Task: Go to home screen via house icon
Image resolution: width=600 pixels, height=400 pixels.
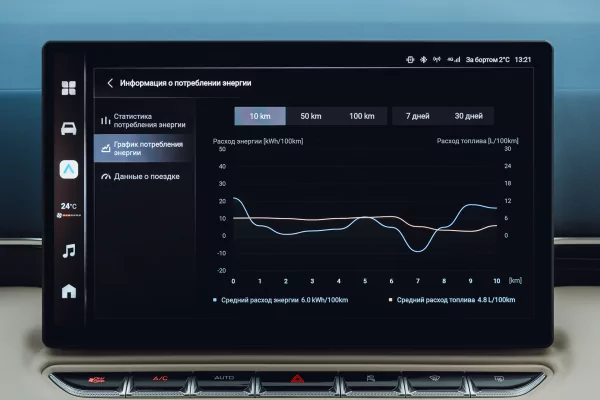Action: point(69,292)
